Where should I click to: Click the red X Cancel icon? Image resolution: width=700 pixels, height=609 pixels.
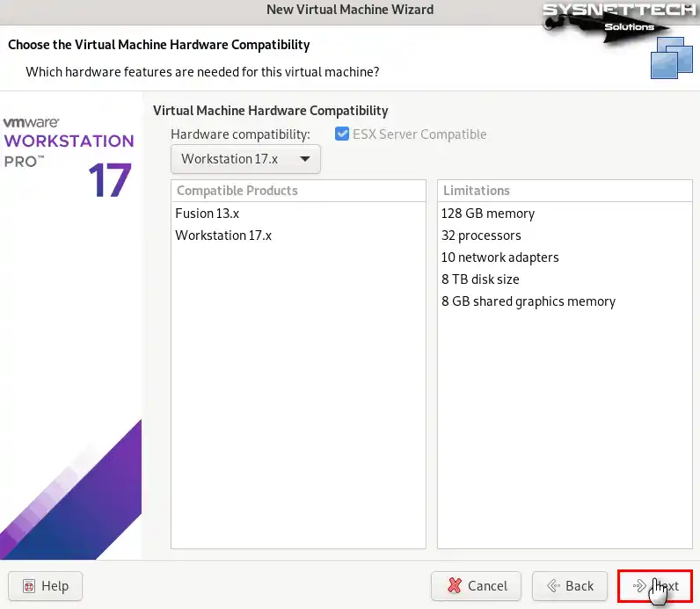coord(455,586)
